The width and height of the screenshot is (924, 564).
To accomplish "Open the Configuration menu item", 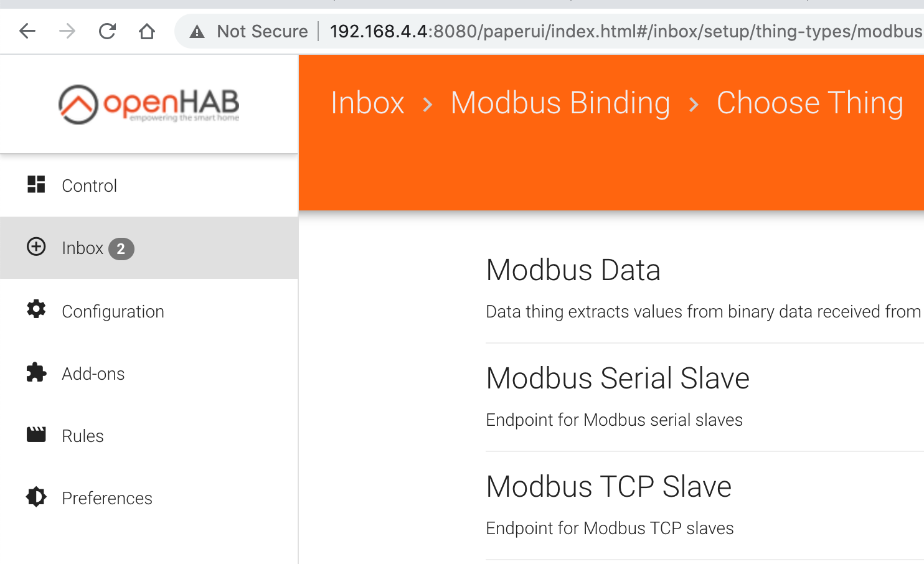I will tap(113, 311).
